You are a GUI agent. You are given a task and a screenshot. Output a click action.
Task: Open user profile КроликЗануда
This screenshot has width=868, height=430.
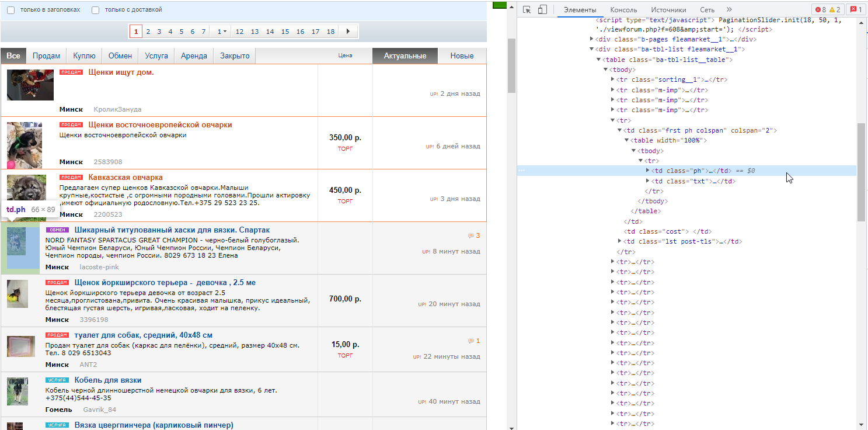point(117,109)
